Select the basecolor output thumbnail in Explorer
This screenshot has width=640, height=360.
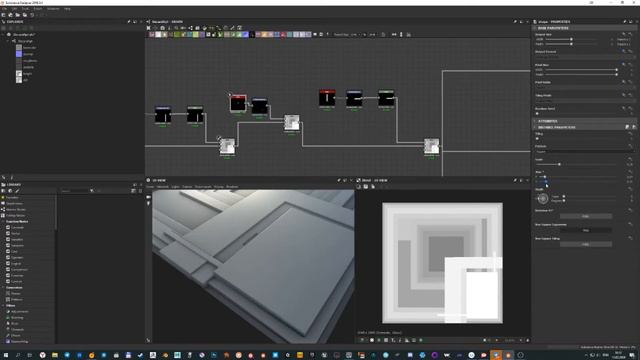pyautogui.click(x=19, y=47)
